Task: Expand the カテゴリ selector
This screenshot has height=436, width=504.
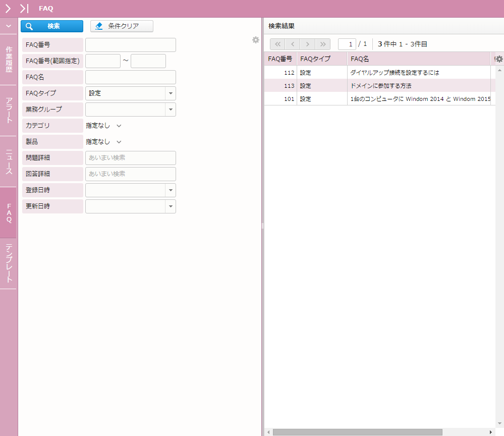Action: tap(119, 126)
